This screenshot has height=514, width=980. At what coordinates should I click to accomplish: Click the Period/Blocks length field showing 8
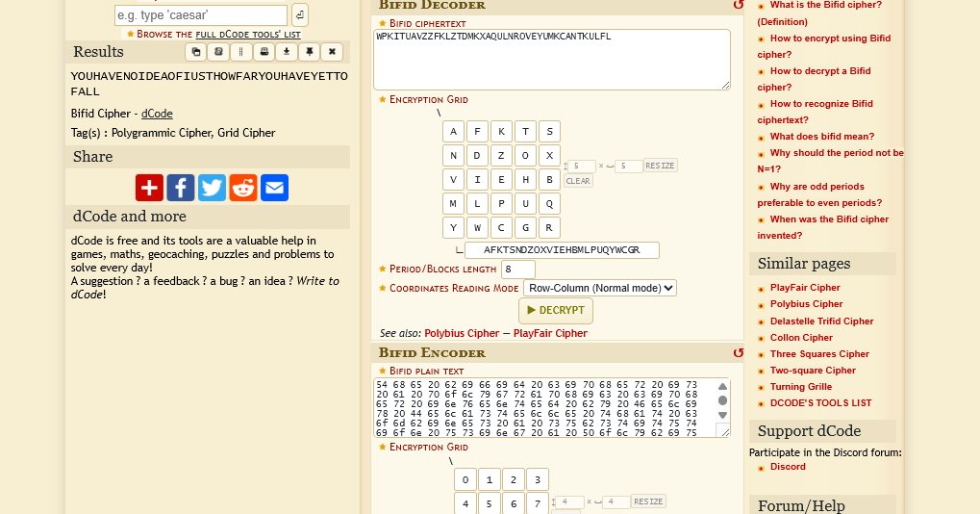(x=518, y=269)
